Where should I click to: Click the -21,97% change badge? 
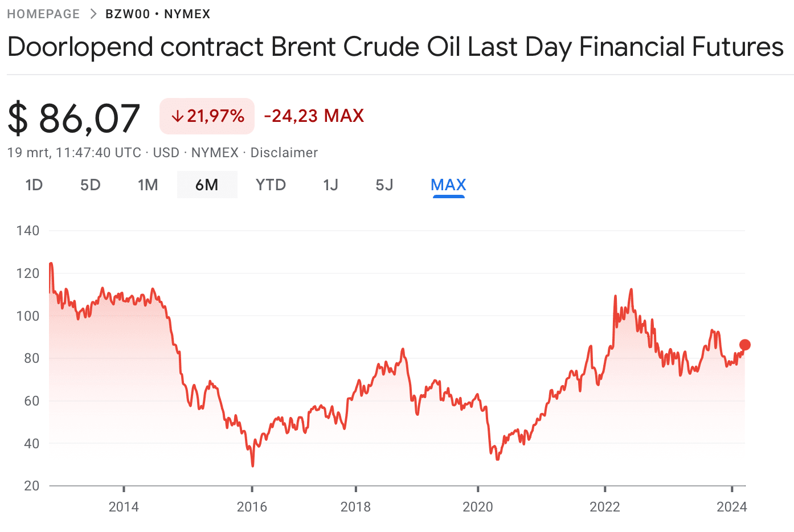[207, 116]
